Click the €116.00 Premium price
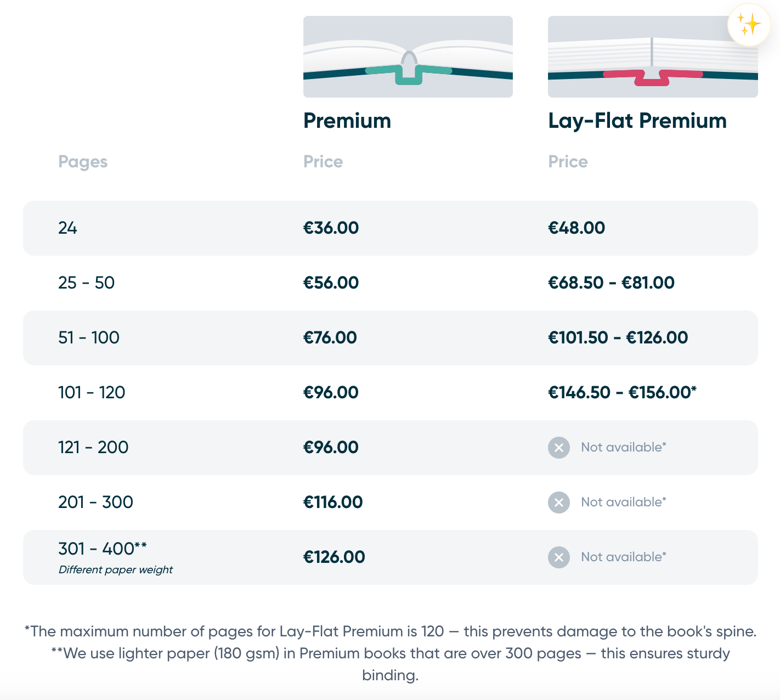780x700 pixels. (x=333, y=502)
